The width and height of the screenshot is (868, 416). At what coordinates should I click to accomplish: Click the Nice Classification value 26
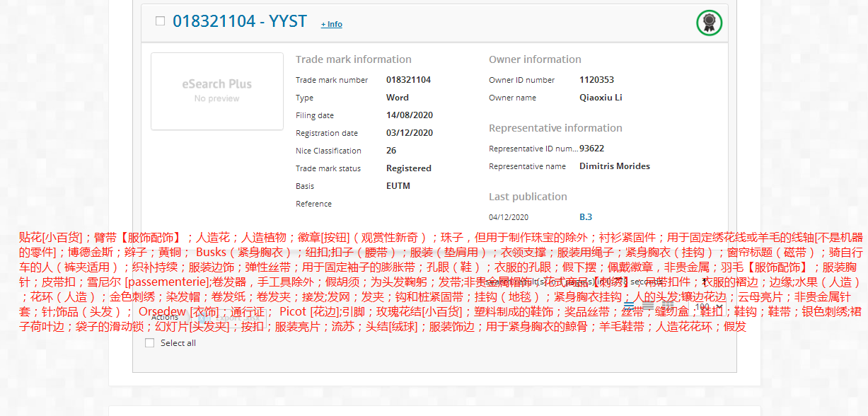point(391,151)
